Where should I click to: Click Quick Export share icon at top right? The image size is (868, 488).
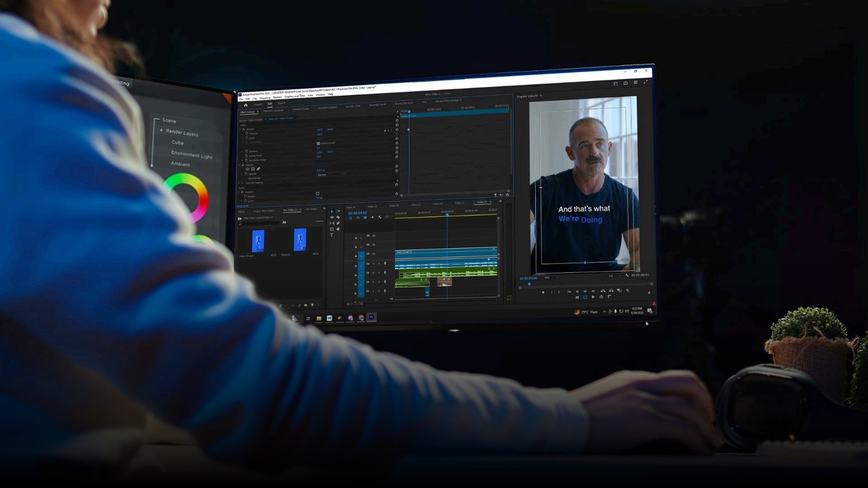tap(626, 83)
